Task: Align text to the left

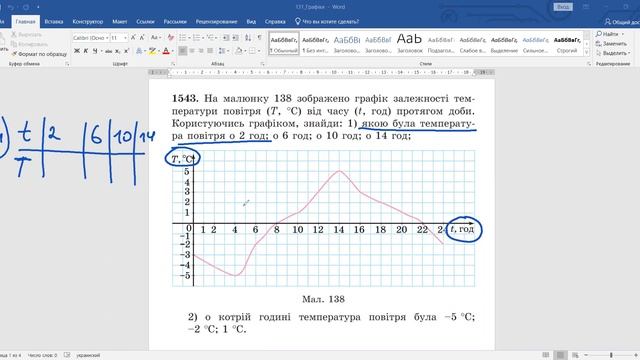Action: (x=182, y=51)
